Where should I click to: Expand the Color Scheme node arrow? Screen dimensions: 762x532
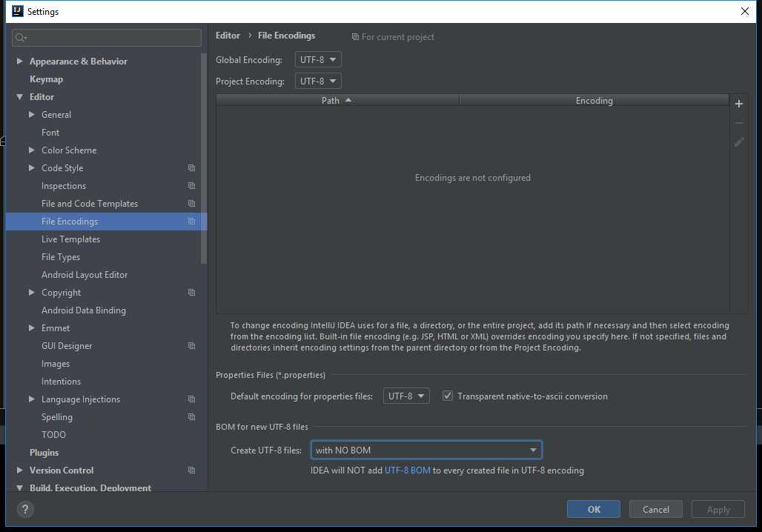pyautogui.click(x=32, y=150)
